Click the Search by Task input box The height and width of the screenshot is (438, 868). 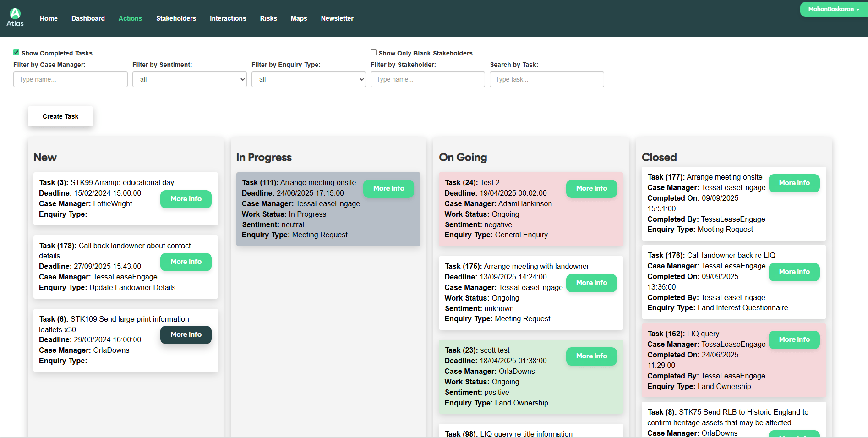[x=546, y=79]
